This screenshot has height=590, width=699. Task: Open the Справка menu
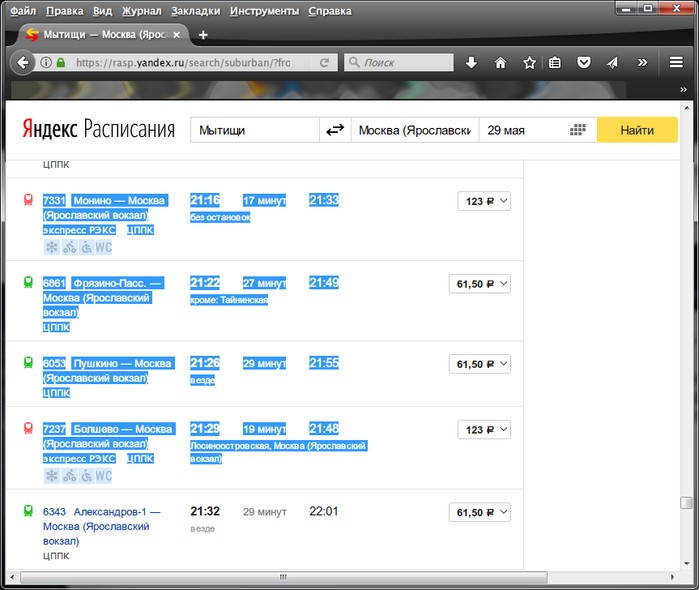tap(330, 11)
